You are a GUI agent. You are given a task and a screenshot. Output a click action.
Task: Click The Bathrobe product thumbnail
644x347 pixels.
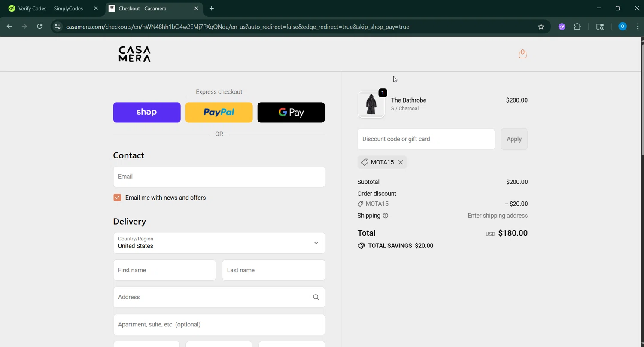[371, 104]
